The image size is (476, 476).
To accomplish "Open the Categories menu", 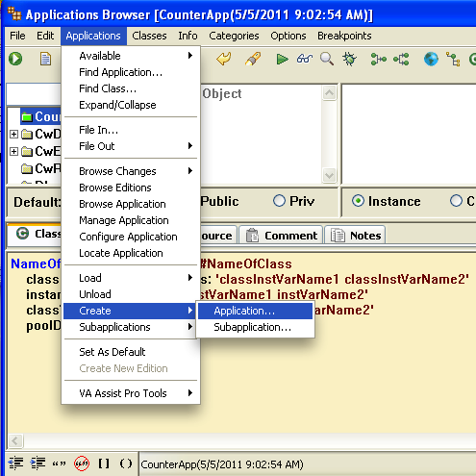I will [x=234, y=36].
